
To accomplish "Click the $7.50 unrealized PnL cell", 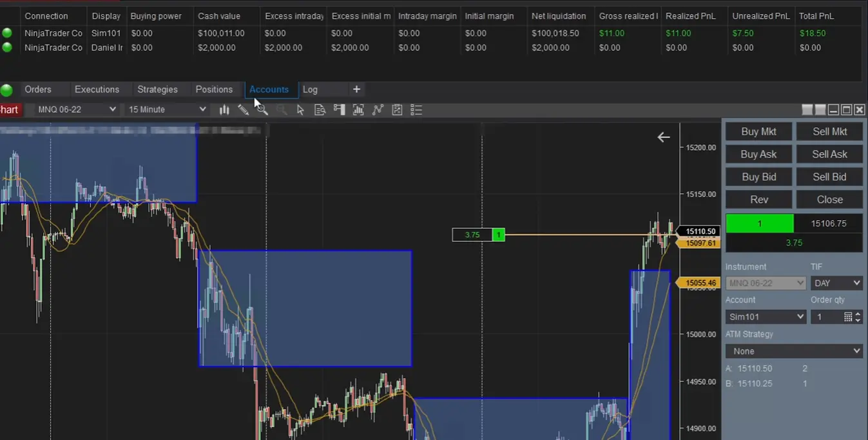I will (743, 33).
